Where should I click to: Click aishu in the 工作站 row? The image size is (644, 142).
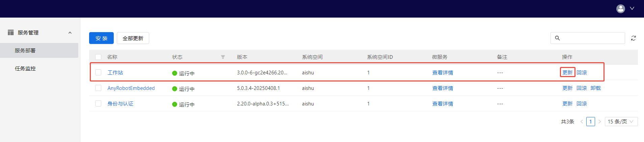pyautogui.click(x=308, y=72)
